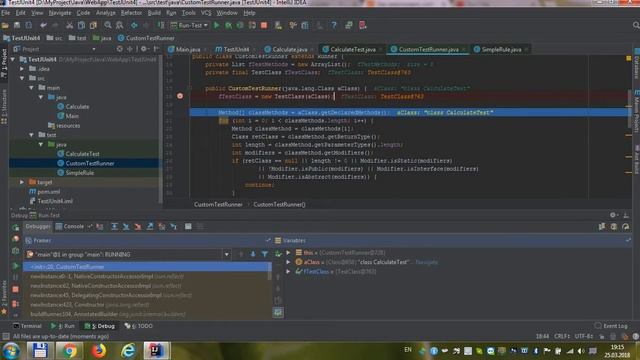This screenshot has height=360, width=640.
Task: Click the New Watch icon in Variables
Action: [278, 254]
